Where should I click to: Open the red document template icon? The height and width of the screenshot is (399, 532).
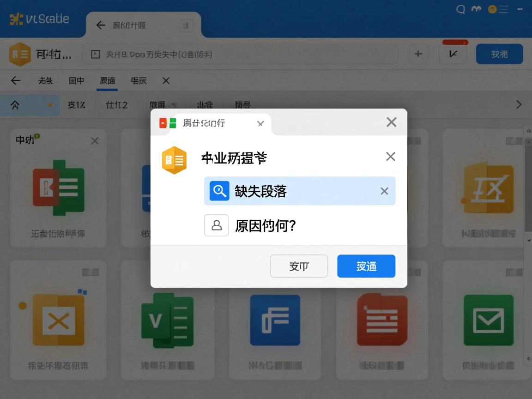click(x=382, y=320)
